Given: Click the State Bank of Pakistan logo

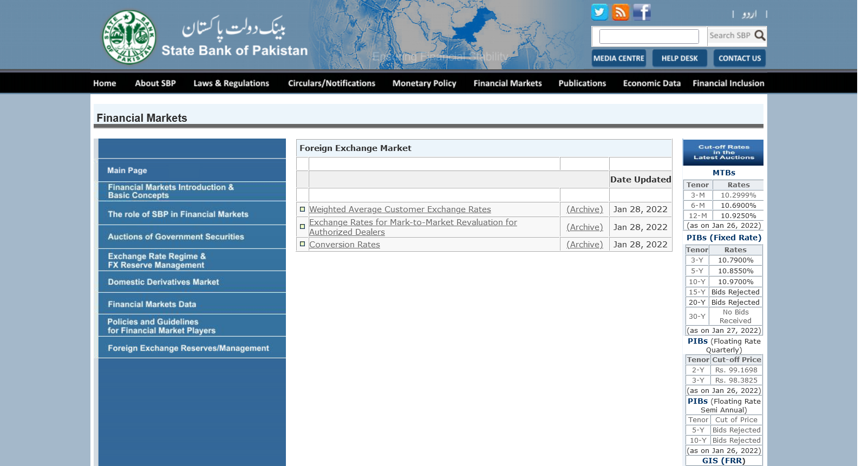Looking at the screenshot, I should pos(129,37).
